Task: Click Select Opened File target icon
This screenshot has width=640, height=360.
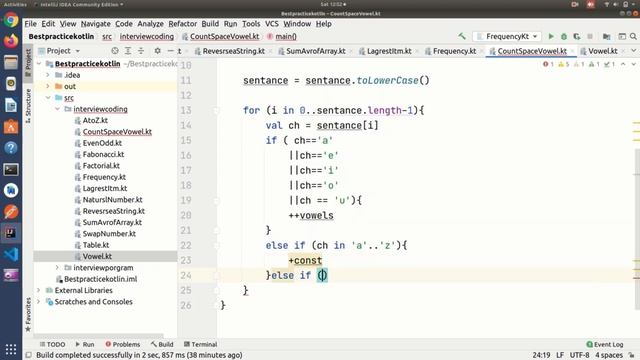Action: coord(115,51)
